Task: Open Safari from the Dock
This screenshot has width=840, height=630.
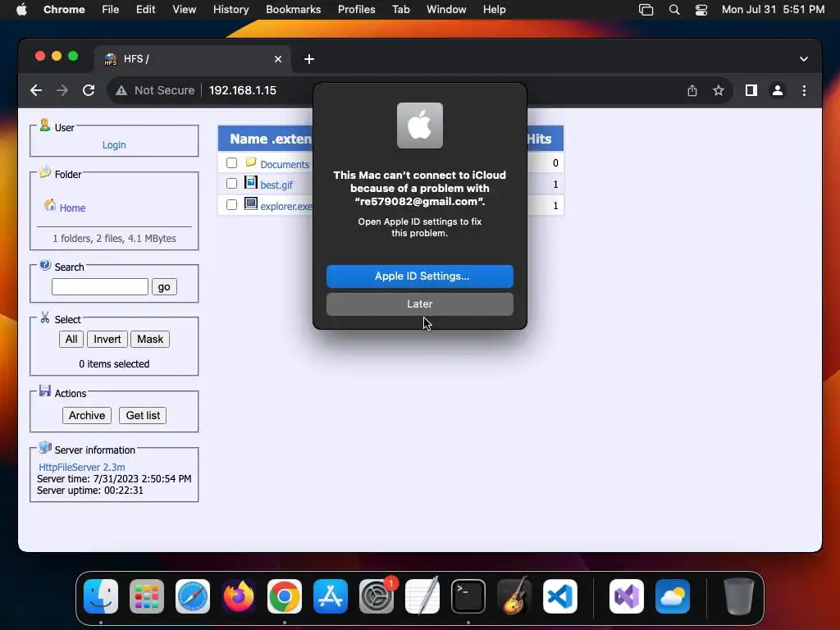Action: 192,596
